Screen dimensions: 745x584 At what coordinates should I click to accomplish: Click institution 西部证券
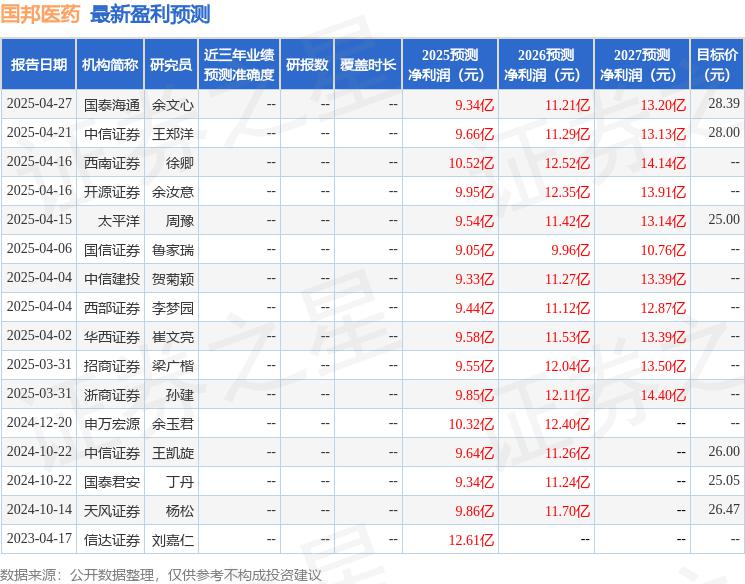112,307
